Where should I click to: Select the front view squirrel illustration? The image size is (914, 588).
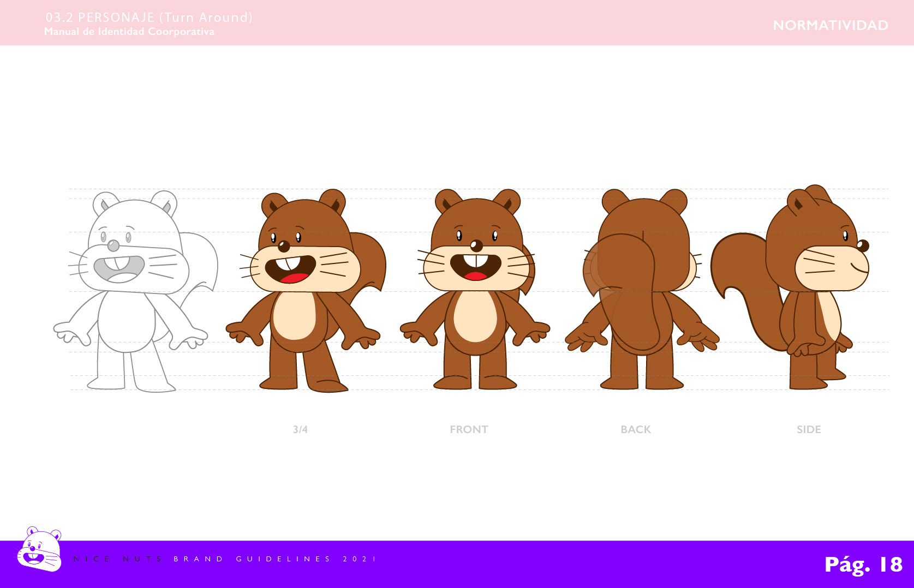tap(475, 289)
